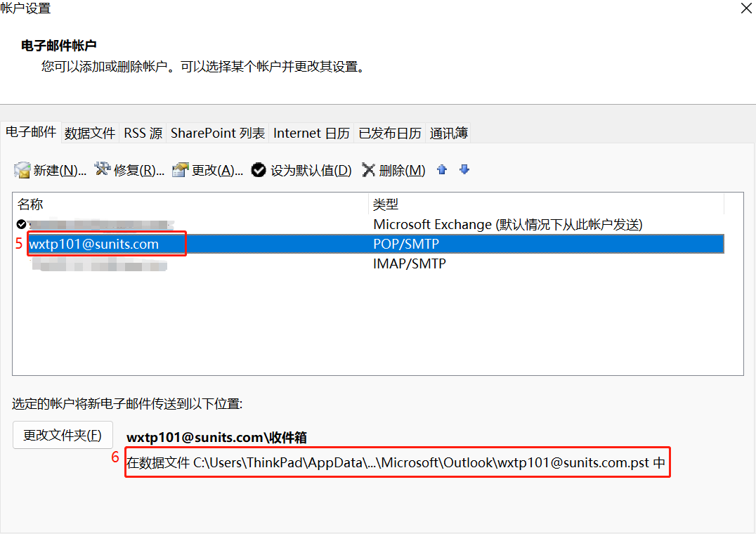Switch to the Internet 日历 tab
This screenshot has width=756, height=534.
coord(311,133)
